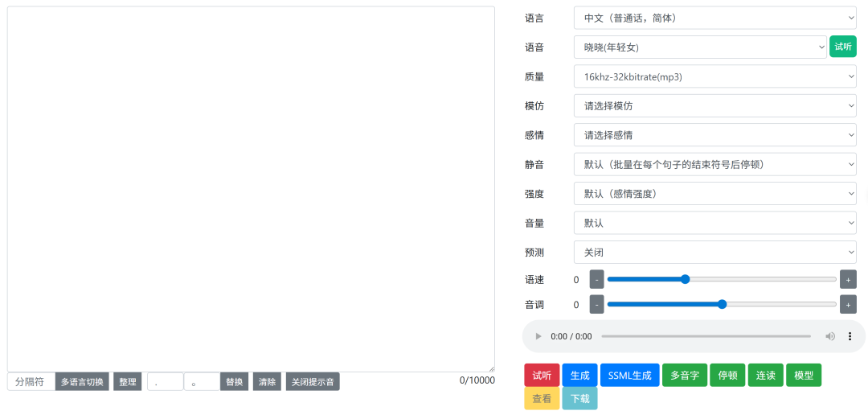The height and width of the screenshot is (415, 868).
Task: Play the generated audio in player
Action: pyautogui.click(x=538, y=336)
